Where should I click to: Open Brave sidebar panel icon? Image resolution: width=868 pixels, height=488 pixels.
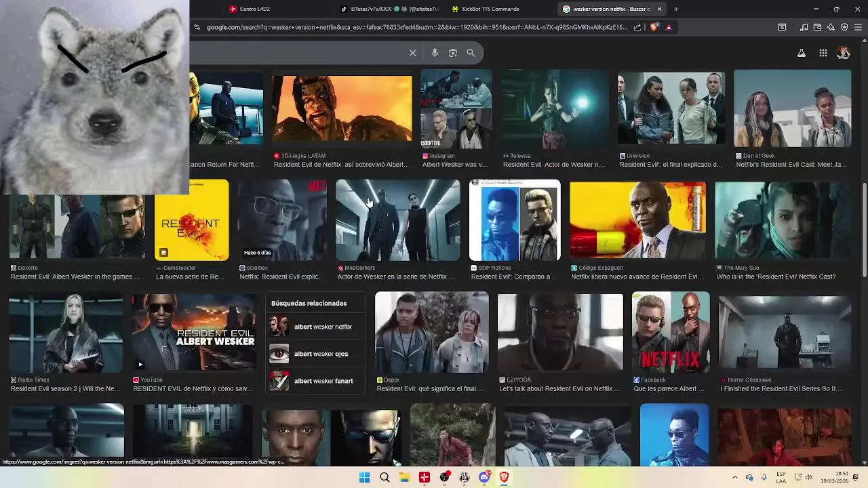[782, 27]
